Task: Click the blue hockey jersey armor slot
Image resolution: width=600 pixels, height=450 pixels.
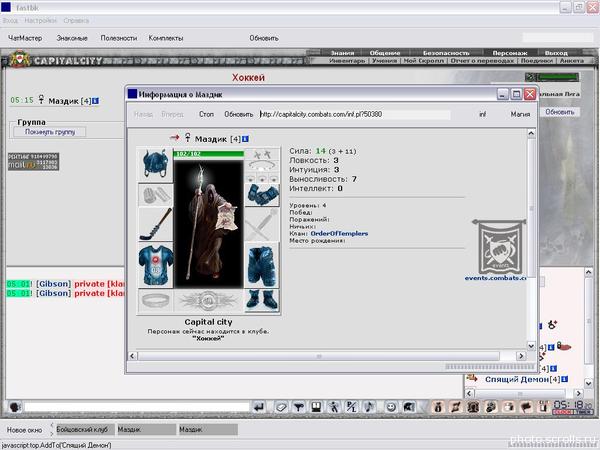Action: point(155,266)
